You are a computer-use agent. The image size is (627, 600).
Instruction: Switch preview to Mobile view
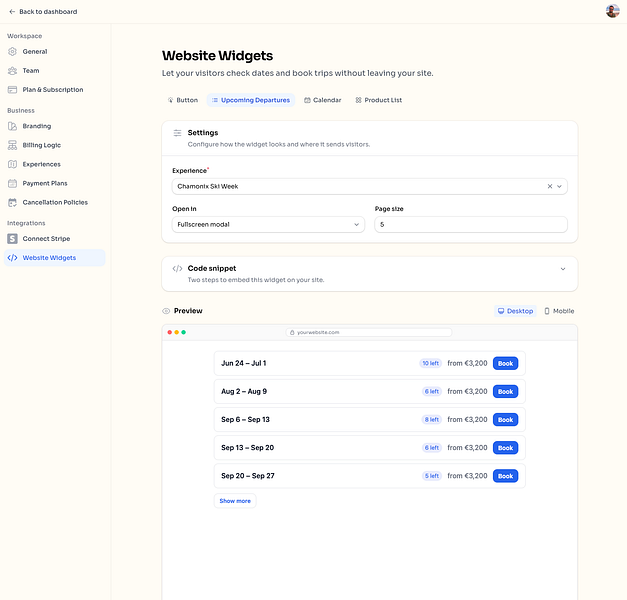point(559,311)
